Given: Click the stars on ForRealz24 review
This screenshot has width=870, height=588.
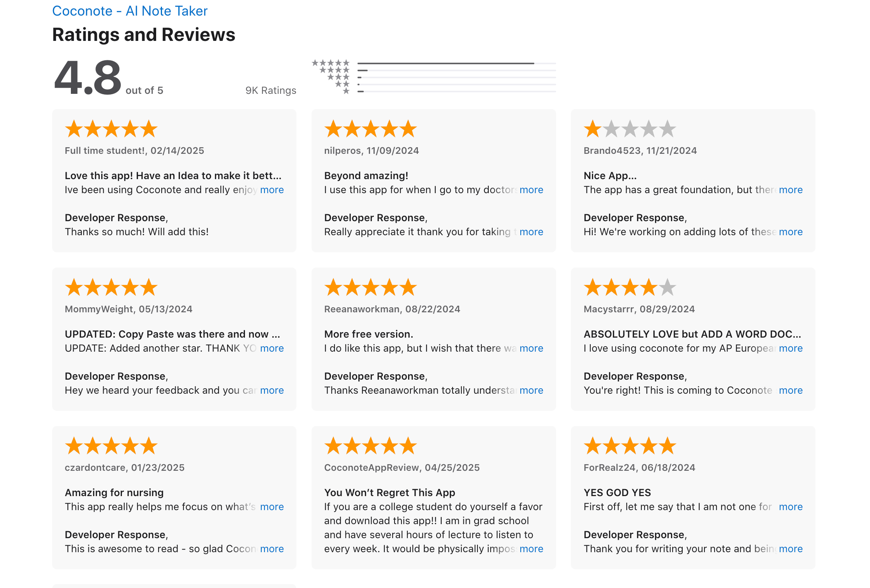Looking at the screenshot, I should coord(630,445).
